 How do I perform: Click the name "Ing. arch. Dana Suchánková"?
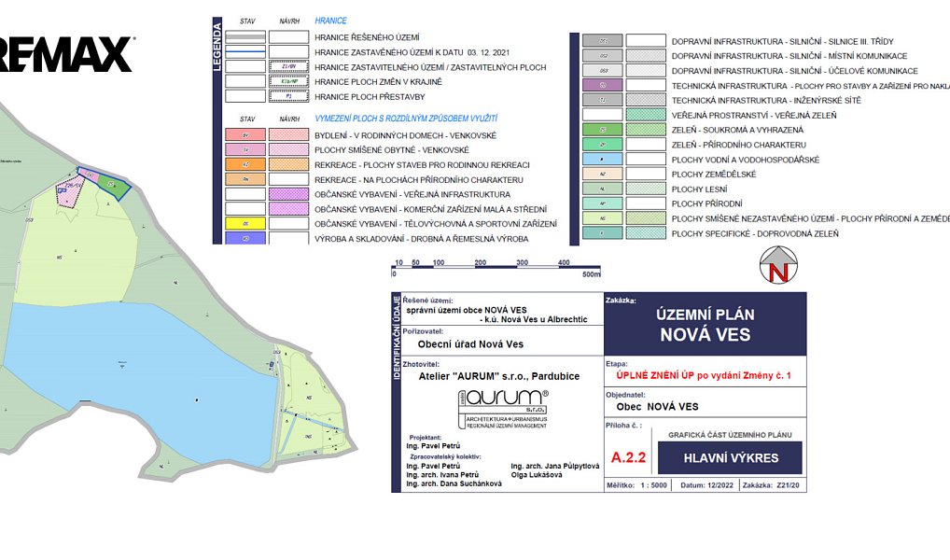point(454,483)
